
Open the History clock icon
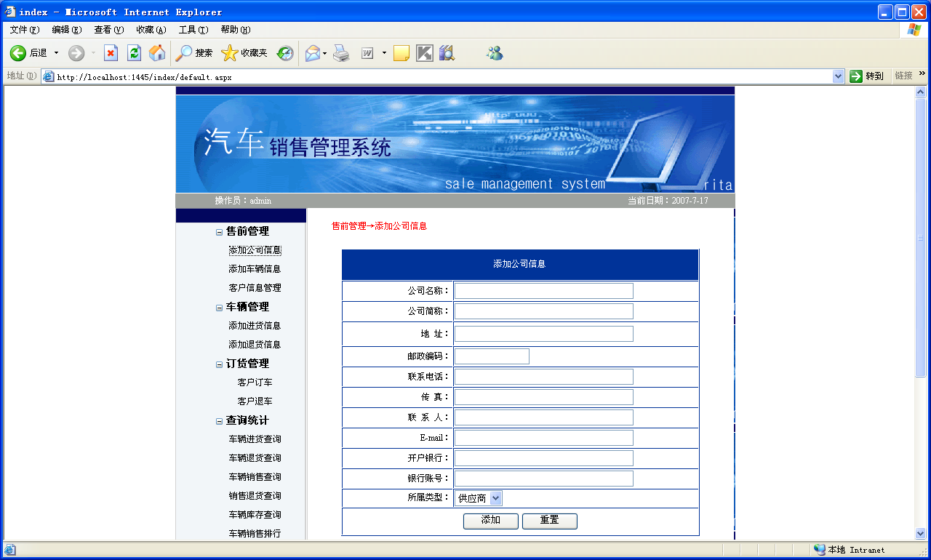click(285, 53)
